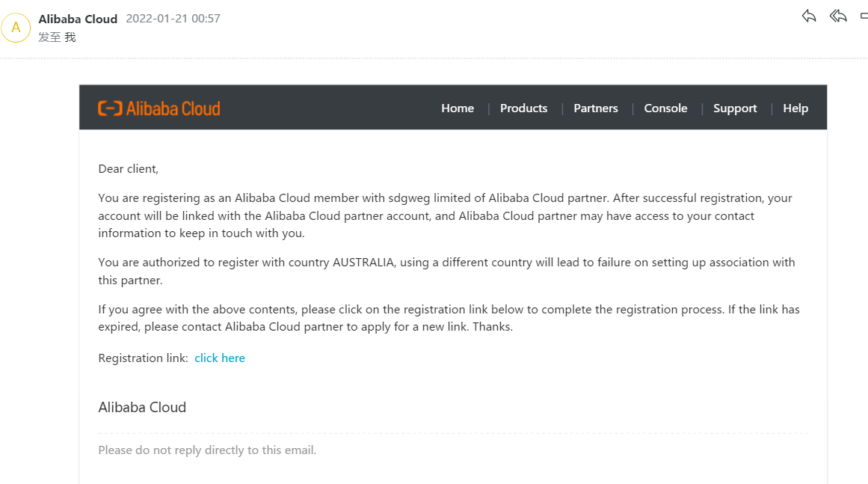Click the partially visible icon right of reply all
Screen dimensions: 868x484
[x=864, y=16]
